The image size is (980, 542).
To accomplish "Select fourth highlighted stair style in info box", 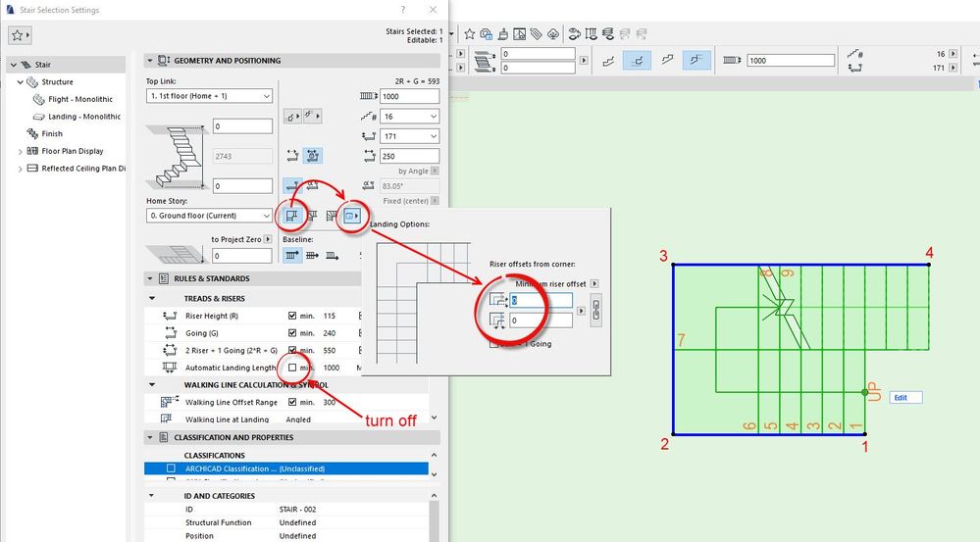I will click(x=696, y=61).
